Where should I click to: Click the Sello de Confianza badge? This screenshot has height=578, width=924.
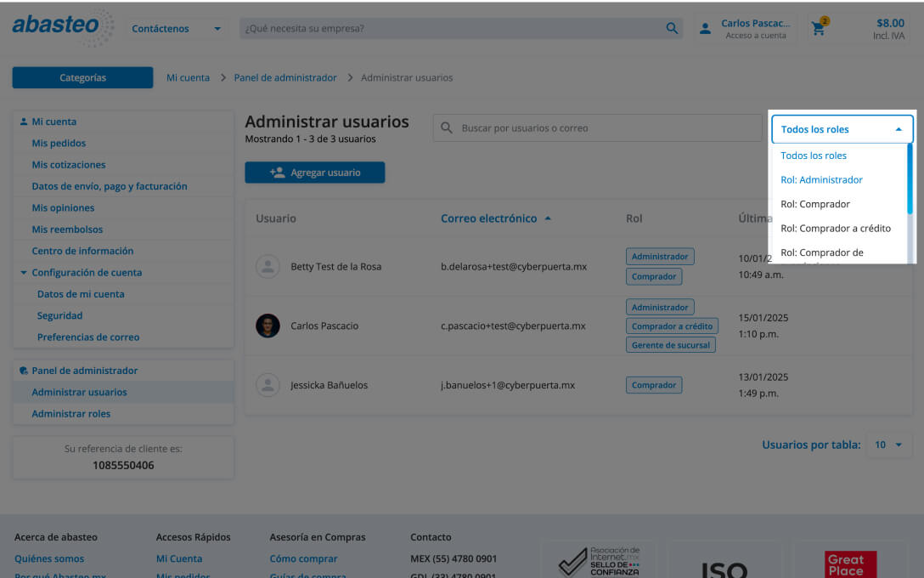click(599, 561)
